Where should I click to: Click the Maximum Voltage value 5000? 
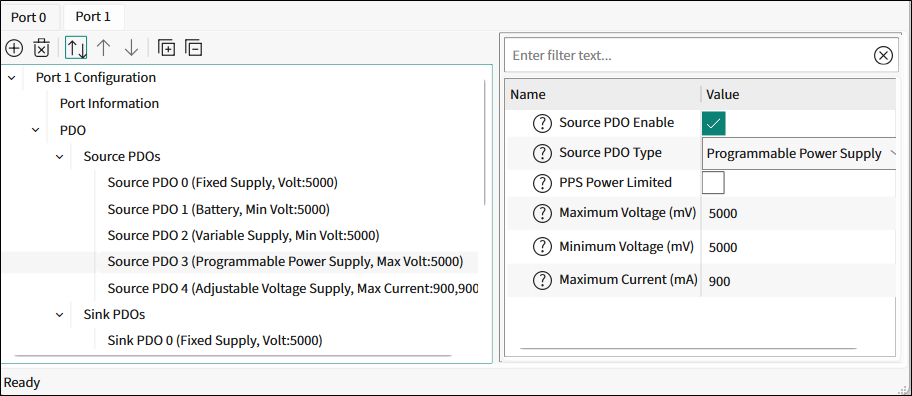pyautogui.click(x=723, y=213)
